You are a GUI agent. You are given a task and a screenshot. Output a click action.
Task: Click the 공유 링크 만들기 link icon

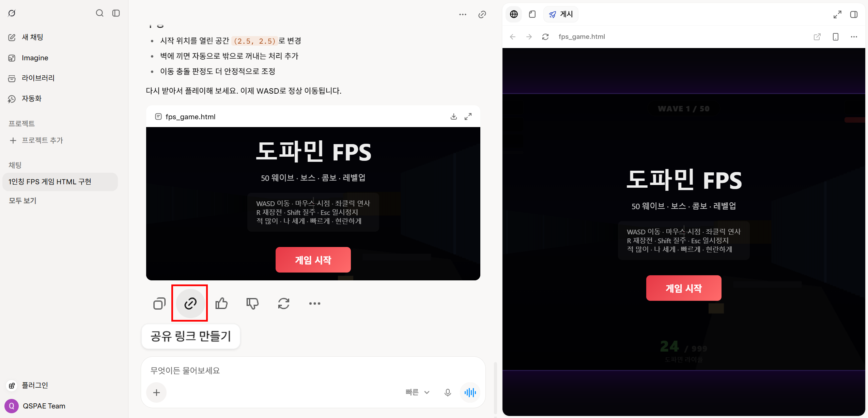pyautogui.click(x=190, y=303)
